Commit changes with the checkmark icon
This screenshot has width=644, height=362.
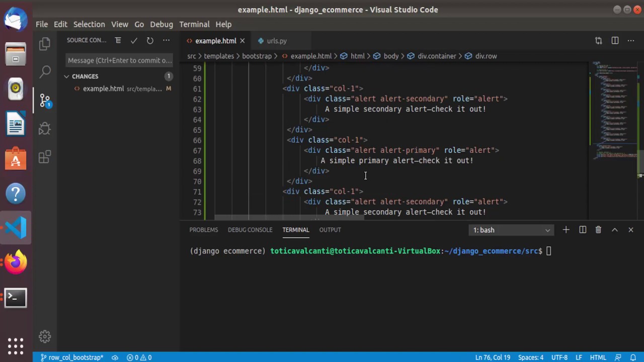134,40
